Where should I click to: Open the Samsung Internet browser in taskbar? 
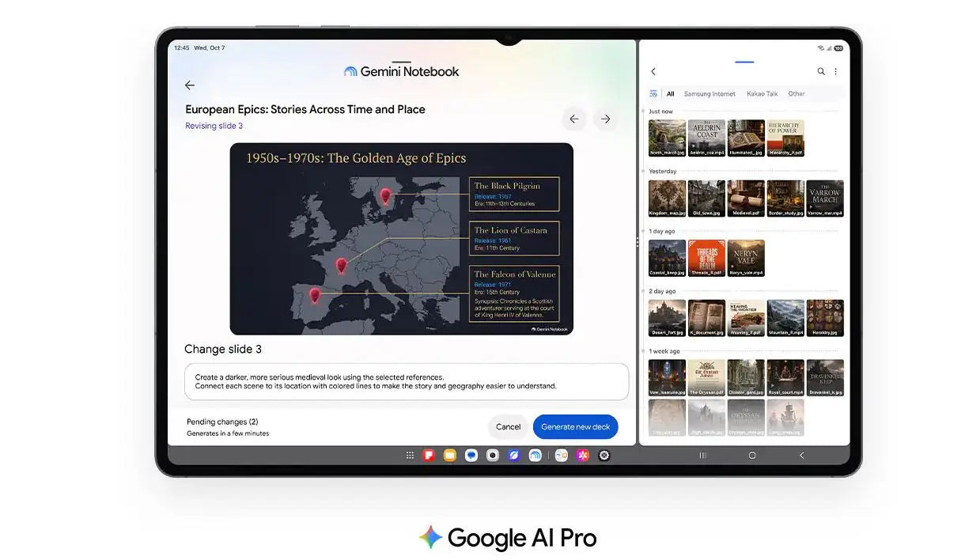pos(514,455)
